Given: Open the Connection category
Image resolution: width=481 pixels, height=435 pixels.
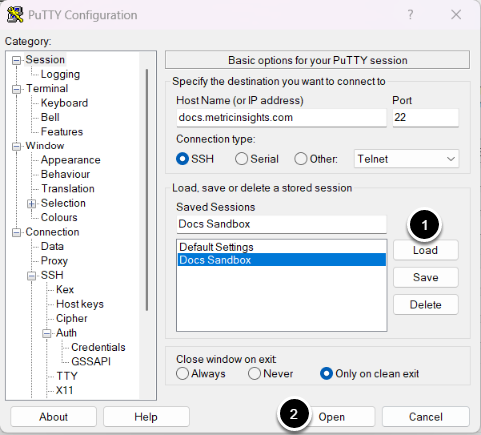Looking at the screenshot, I should click(52, 232).
